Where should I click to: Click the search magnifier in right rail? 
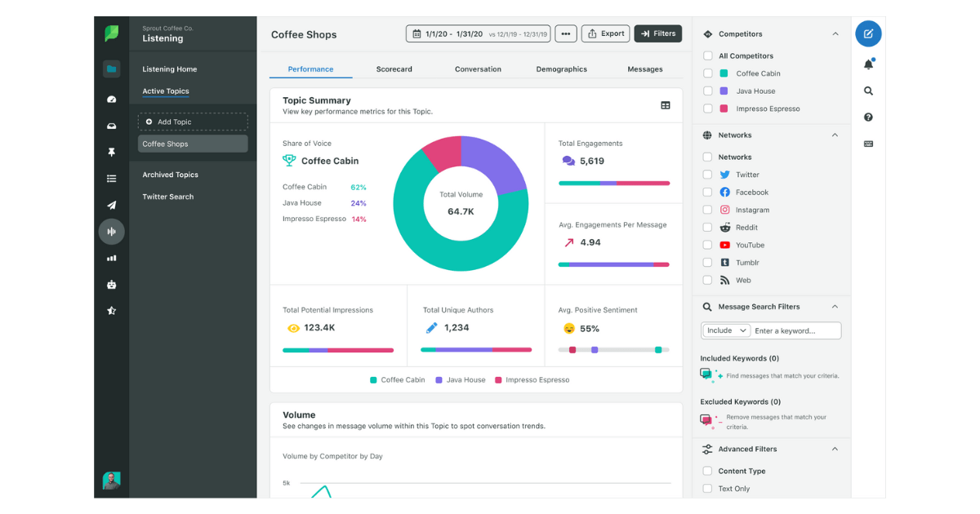[x=868, y=91]
